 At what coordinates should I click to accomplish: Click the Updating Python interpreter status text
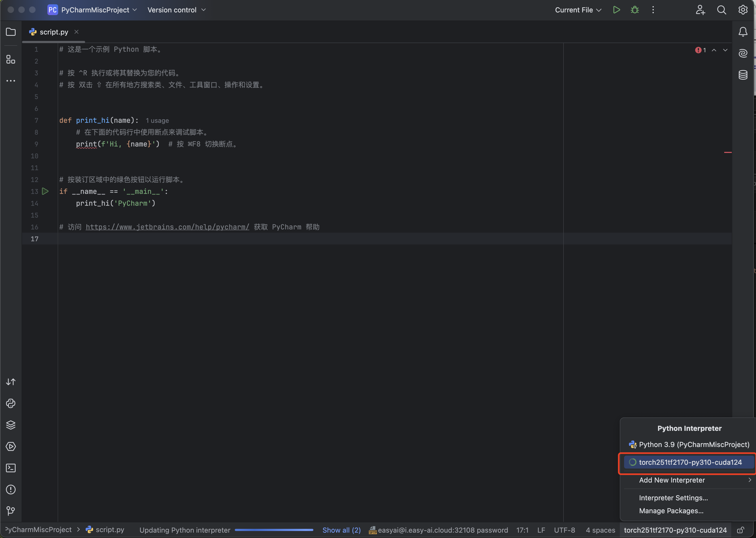click(x=185, y=530)
